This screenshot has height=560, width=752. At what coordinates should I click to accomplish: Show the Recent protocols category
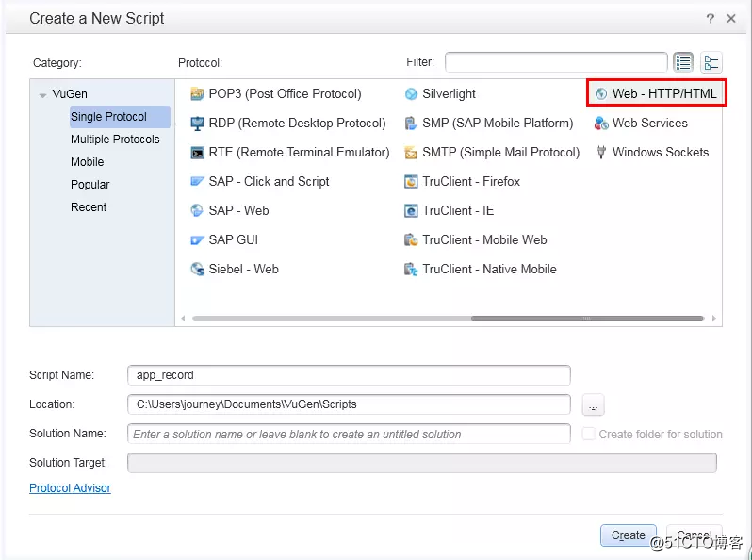89,206
